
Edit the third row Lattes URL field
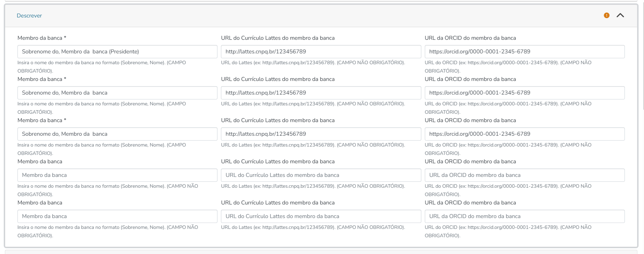pos(321,134)
